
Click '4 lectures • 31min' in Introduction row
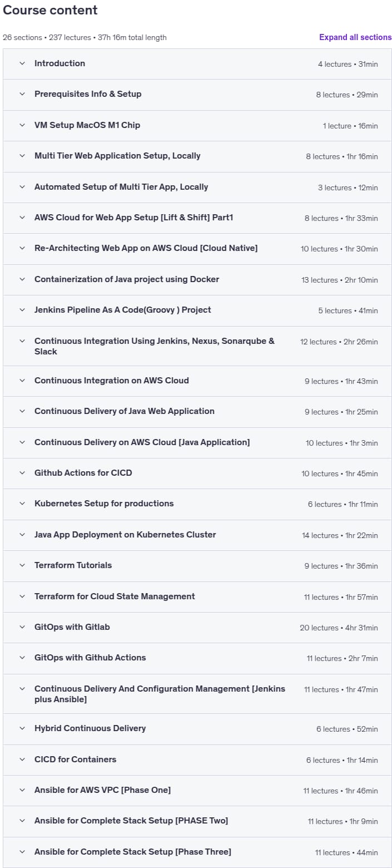click(x=348, y=65)
